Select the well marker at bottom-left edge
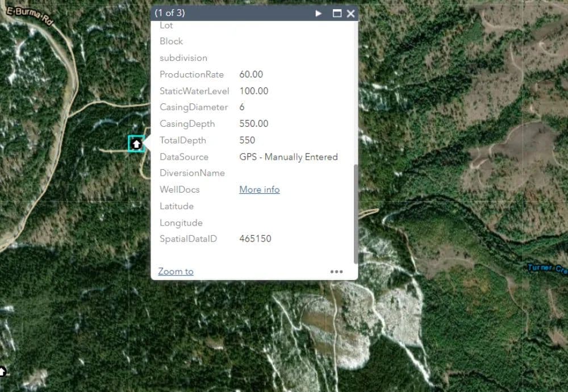The height and width of the screenshot is (392, 568). 2,371
